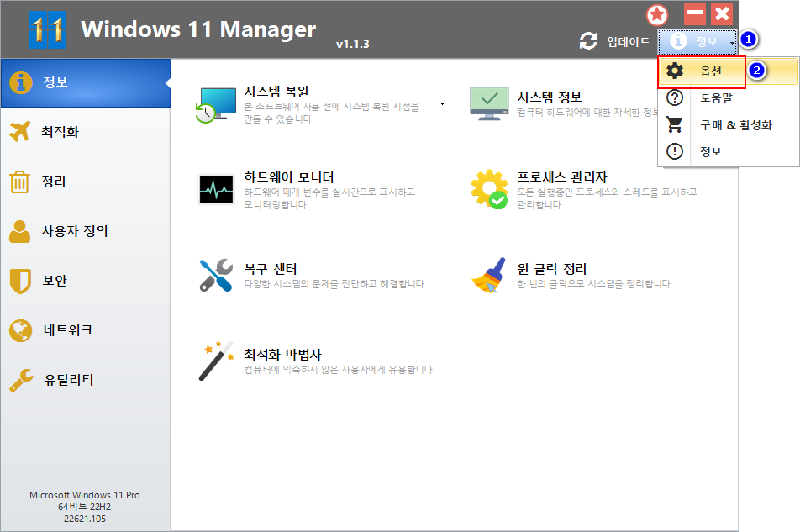Click the trash can icon for 정리
Image resolution: width=800 pixels, height=532 pixels.
pos(20,182)
